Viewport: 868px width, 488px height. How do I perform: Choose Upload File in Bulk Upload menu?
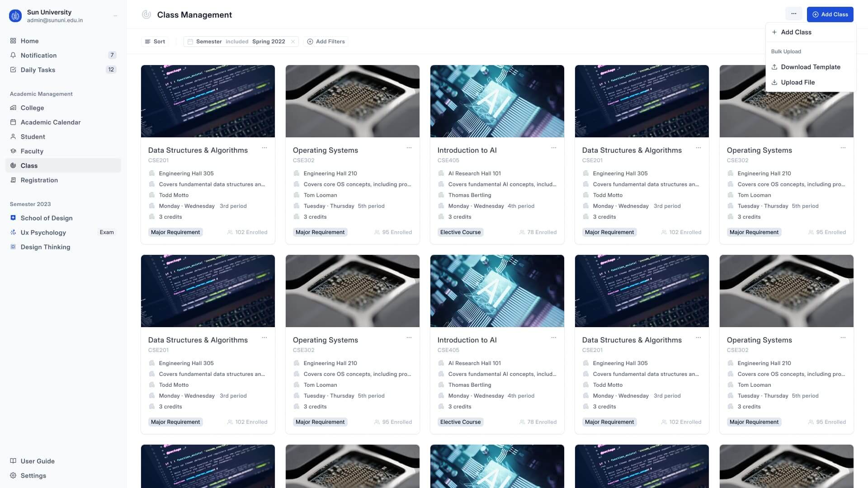[811, 82]
